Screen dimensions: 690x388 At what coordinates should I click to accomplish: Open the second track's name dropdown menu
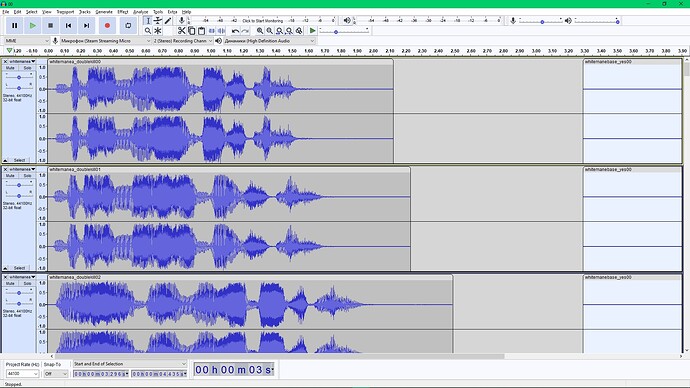pyautogui.click(x=22, y=169)
